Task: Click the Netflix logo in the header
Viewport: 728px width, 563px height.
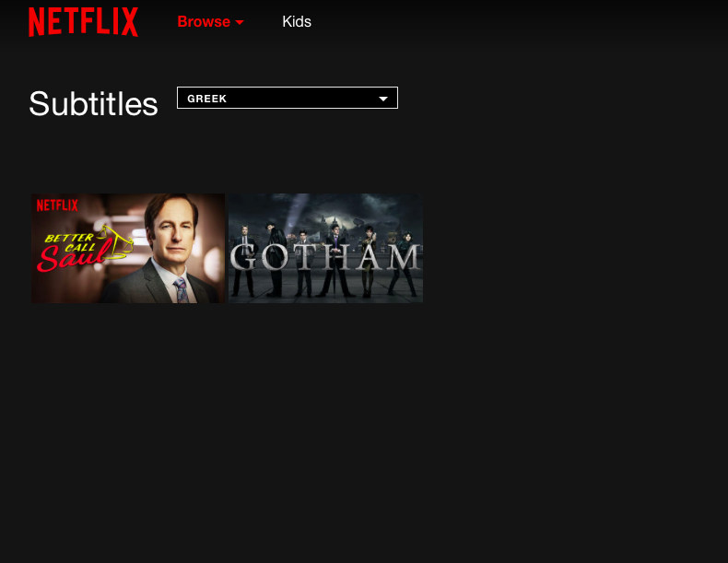Action: tap(83, 21)
